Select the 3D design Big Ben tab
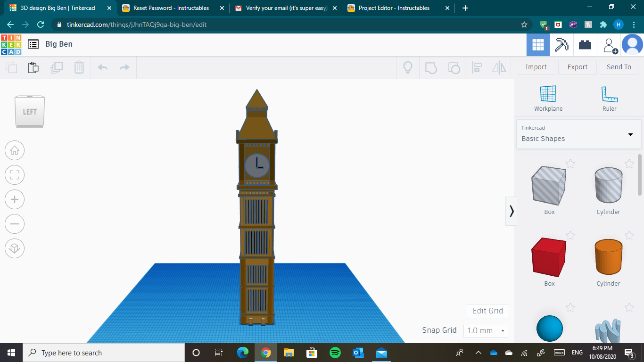This screenshot has height=362, width=644. click(60, 8)
